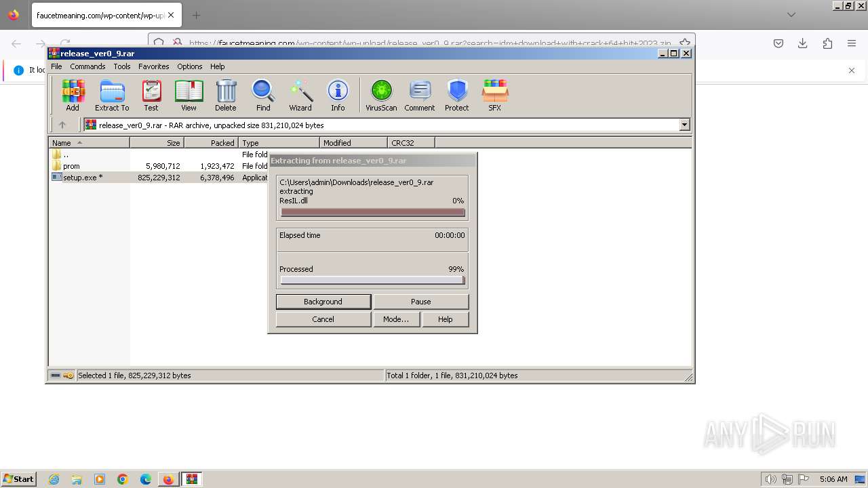List all tabs dropdown arrow
The image size is (868, 488).
[791, 15]
